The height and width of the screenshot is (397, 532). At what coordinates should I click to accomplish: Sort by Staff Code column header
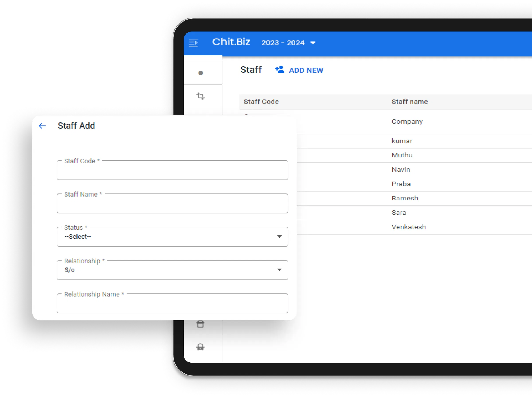[261, 102]
